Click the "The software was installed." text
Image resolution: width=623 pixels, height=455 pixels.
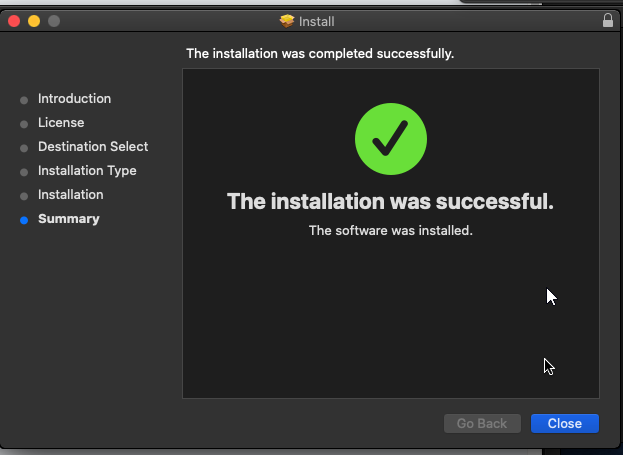[390, 231]
